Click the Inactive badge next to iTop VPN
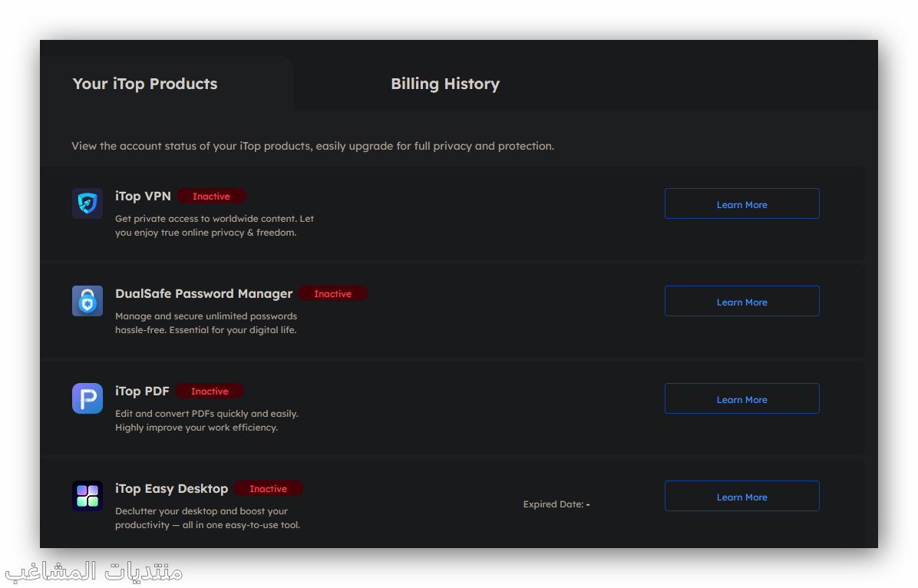The width and height of the screenshot is (918, 588). click(x=211, y=197)
